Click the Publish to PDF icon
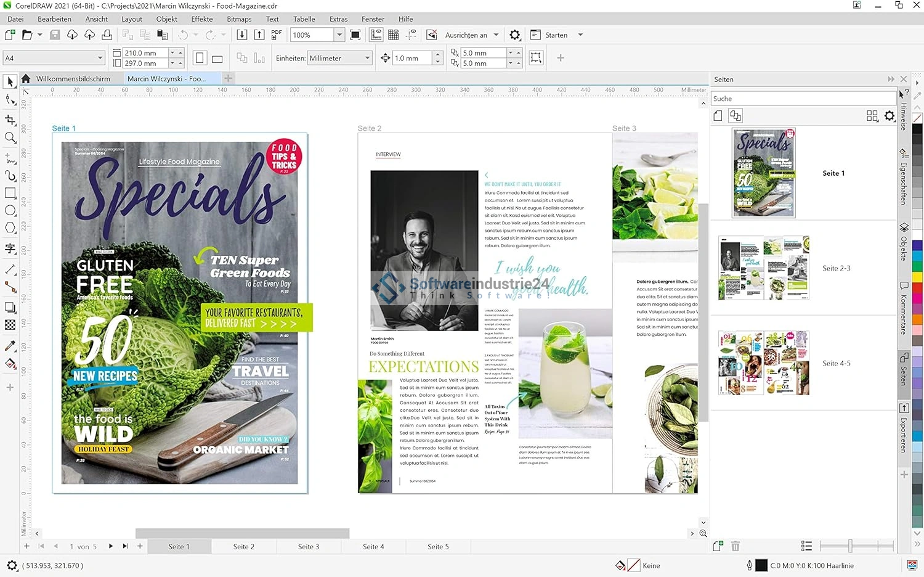924x577 pixels. (x=277, y=35)
